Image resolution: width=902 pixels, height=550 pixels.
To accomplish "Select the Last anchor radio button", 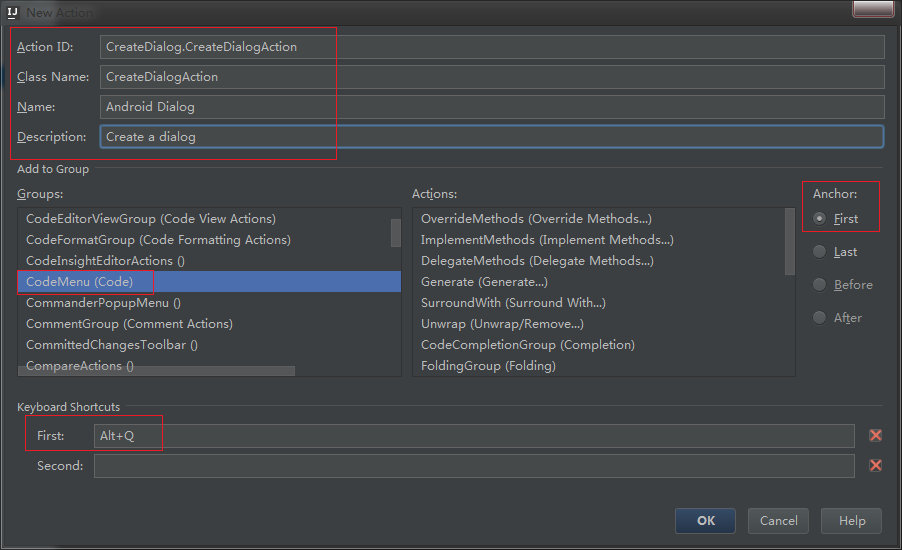I will (820, 251).
